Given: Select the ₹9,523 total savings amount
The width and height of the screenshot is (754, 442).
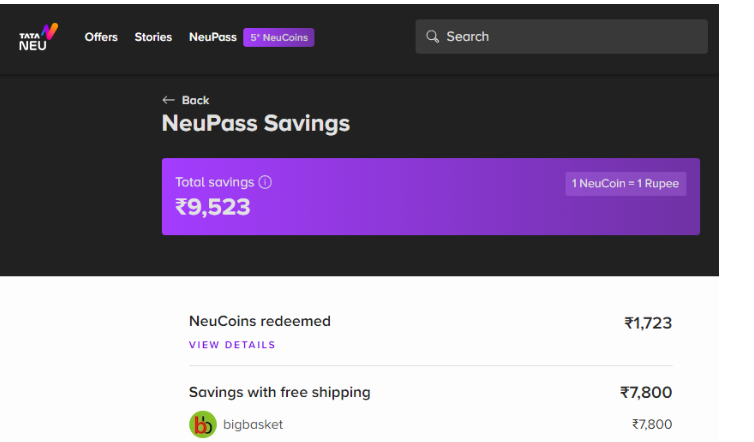Looking at the screenshot, I should coord(213,207).
